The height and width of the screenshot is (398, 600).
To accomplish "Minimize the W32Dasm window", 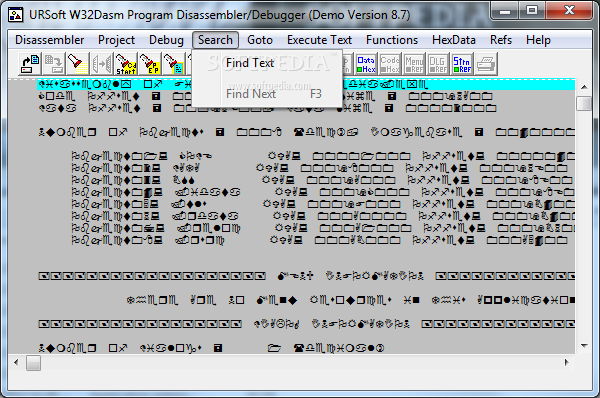I will (505, 11).
